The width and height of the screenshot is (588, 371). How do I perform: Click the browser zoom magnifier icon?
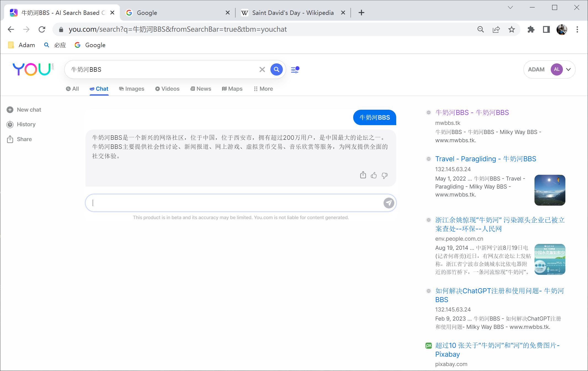pyautogui.click(x=481, y=29)
